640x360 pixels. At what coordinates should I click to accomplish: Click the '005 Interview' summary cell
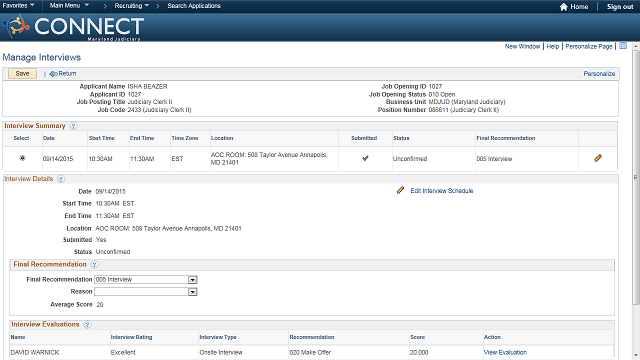pyautogui.click(x=494, y=159)
